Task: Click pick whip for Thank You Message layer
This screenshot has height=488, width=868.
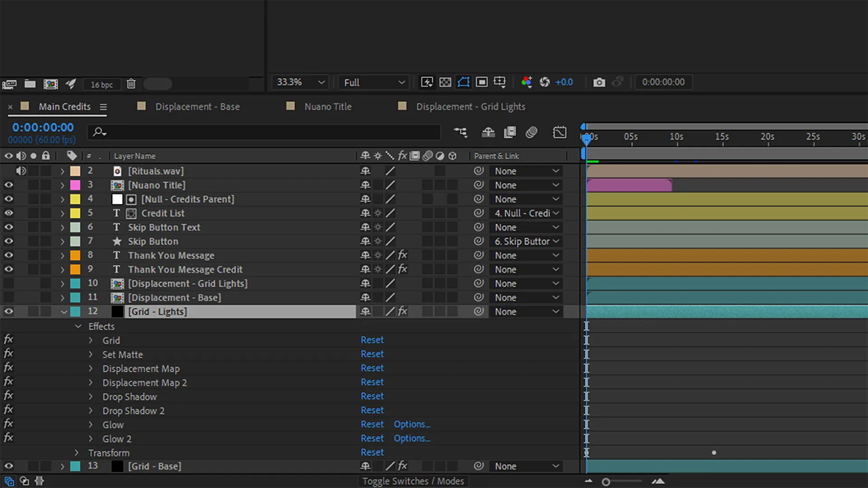Action: click(x=479, y=255)
